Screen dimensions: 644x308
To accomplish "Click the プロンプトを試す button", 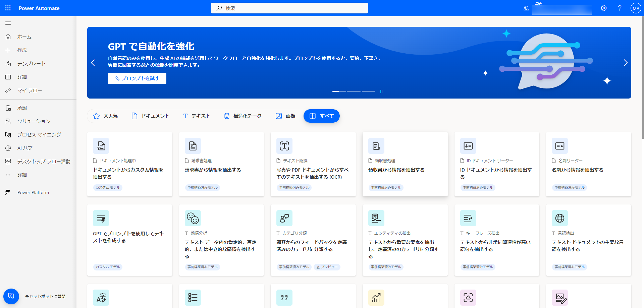I will (x=137, y=78).
